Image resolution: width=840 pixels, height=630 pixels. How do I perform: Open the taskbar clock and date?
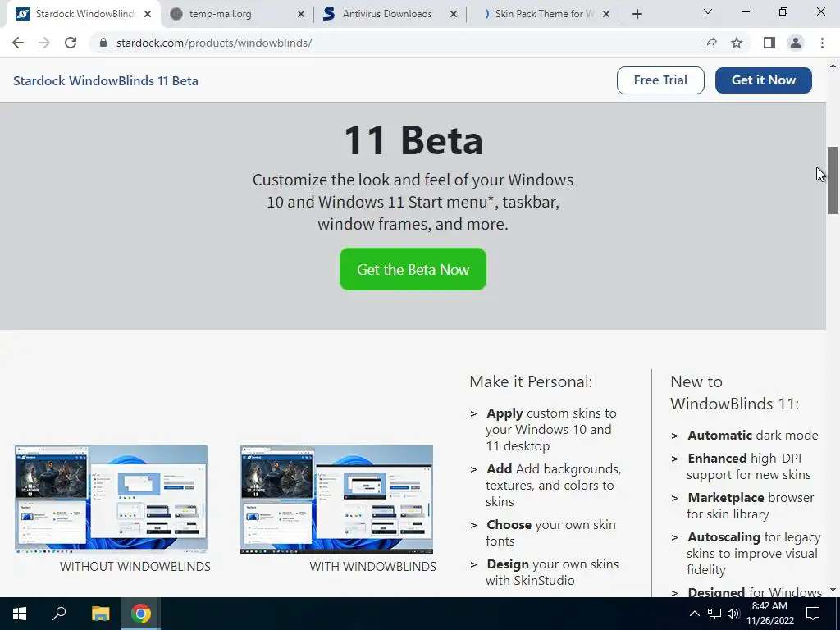pyautogui.click(x=769, y=614)
